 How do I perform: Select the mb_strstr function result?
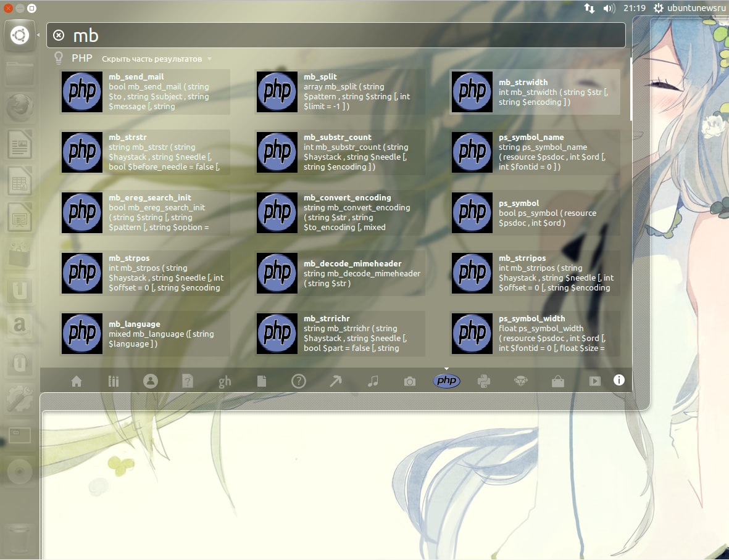[x=145, y=152]
